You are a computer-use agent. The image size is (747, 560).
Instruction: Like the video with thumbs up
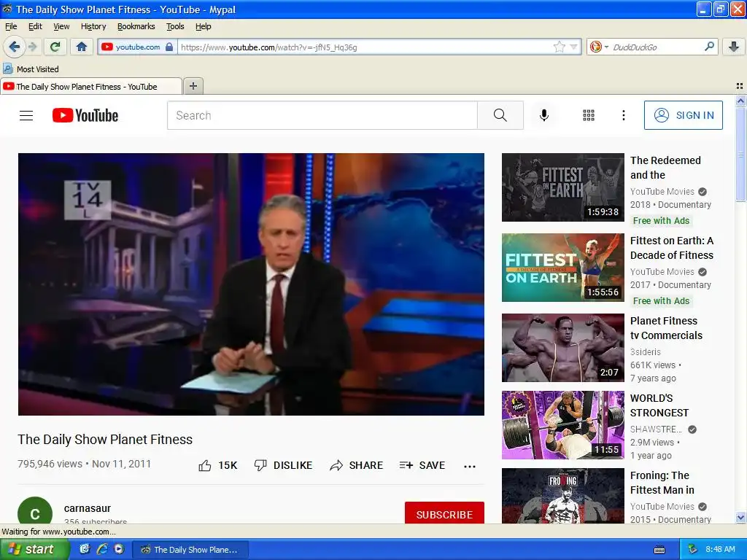217,465
